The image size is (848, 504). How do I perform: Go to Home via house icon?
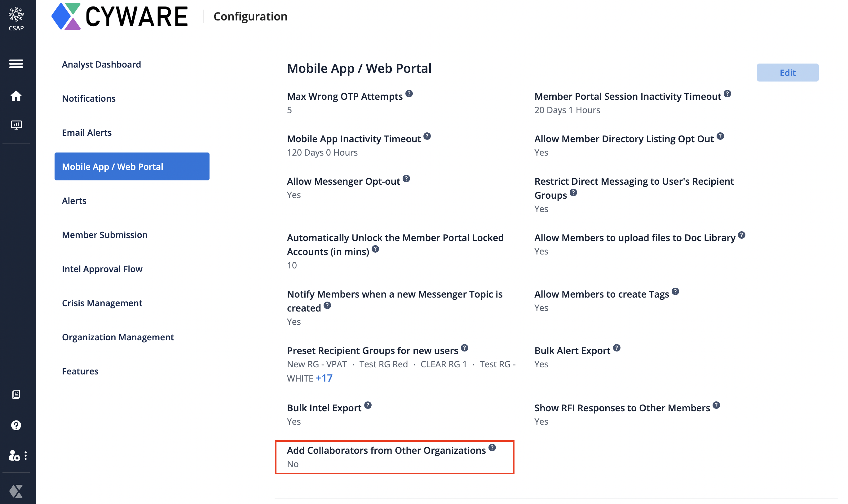pyautogui.click(x=16, y=96)
